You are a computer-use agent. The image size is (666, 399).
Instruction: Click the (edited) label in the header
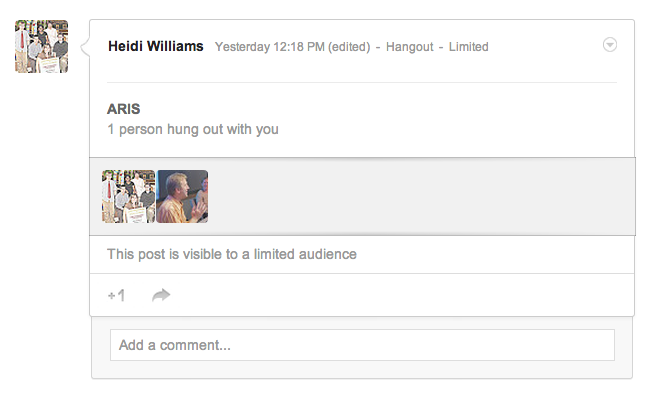tap(349, 47)
